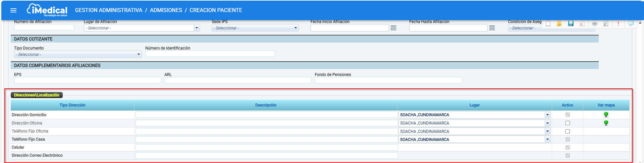
Task: Click the Fecha Hasta Afiliación date field
Action: click(x=448, y=28)
